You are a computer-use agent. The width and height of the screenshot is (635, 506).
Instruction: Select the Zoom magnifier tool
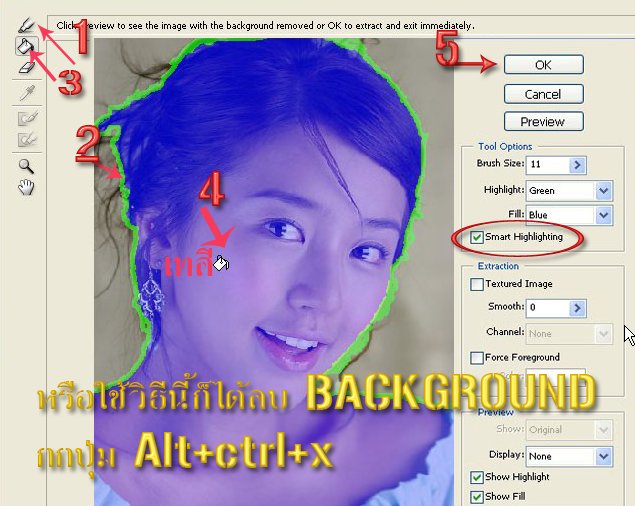(26, 166)
